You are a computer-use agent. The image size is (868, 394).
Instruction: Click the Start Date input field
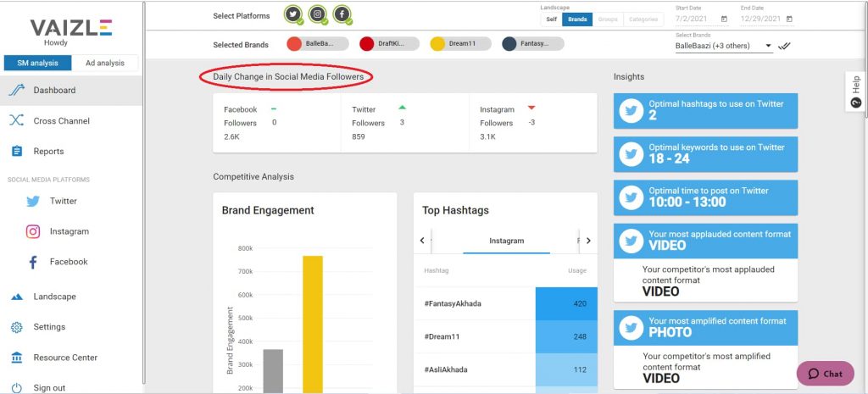click(x=702, y=19)
